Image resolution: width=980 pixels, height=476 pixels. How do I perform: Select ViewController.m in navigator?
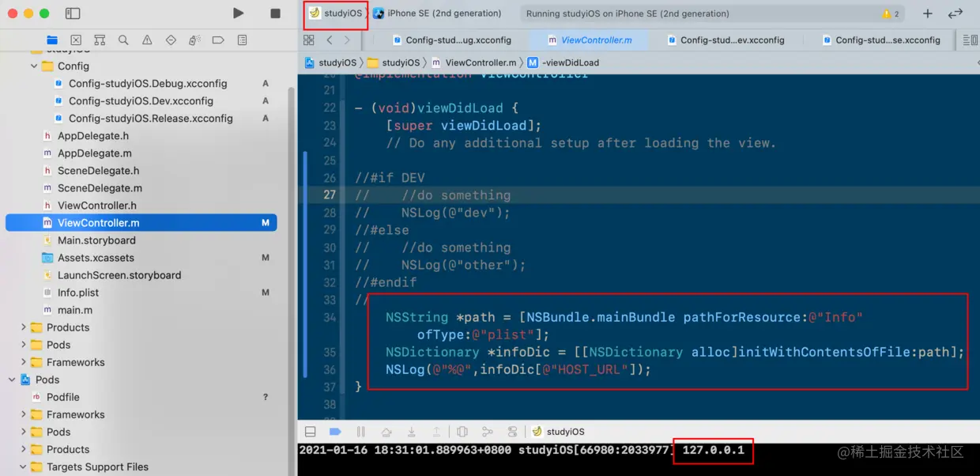[x=141, y=223]
